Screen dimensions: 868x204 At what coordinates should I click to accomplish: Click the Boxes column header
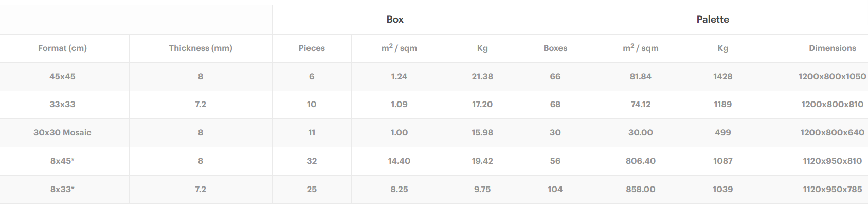555,48
